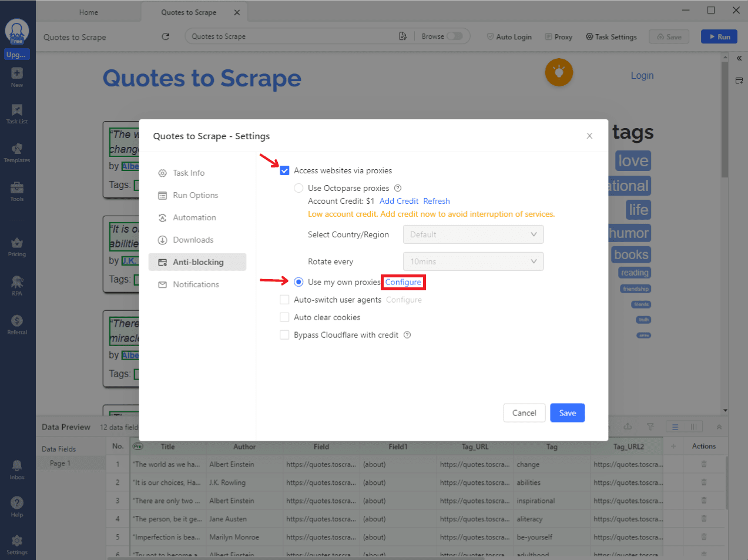Expand the Rotate every dropdown
This screenshot has width=748, height=560.
point(473,261)
